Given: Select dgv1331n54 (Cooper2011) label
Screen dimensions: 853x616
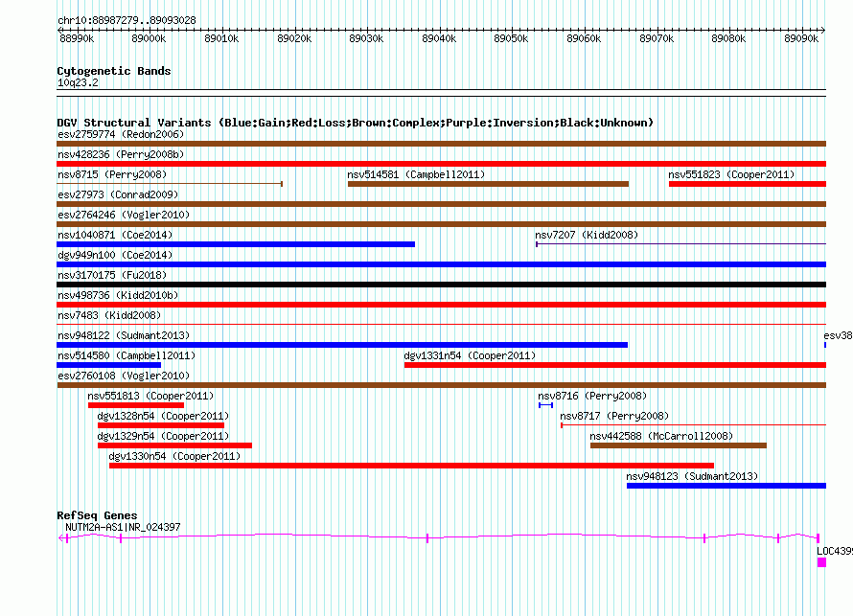Looking at the screenshot, I should click(x=470, y=355).
